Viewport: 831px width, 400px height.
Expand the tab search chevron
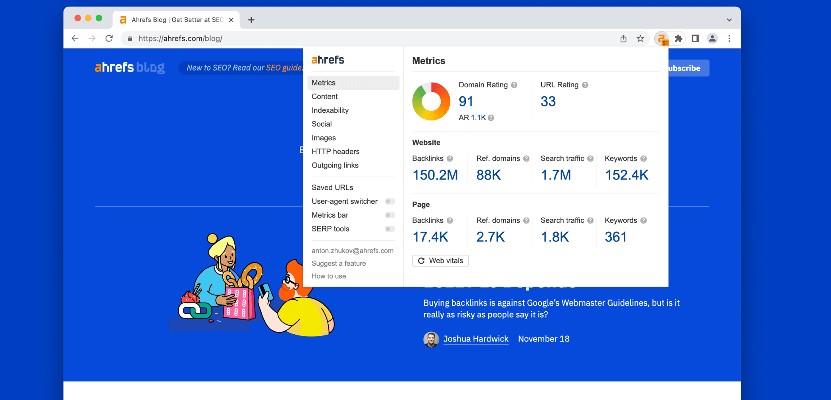pos(728,19)
